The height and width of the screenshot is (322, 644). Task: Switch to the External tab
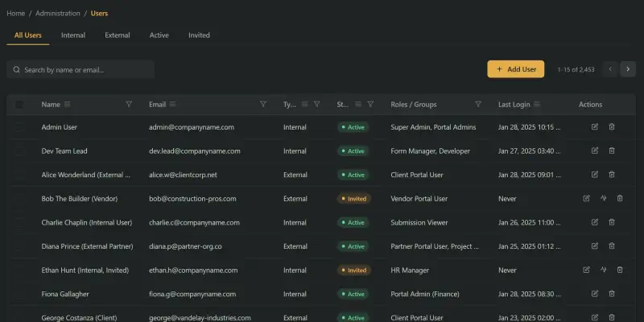pyautogui.click(x=118, y=35)
